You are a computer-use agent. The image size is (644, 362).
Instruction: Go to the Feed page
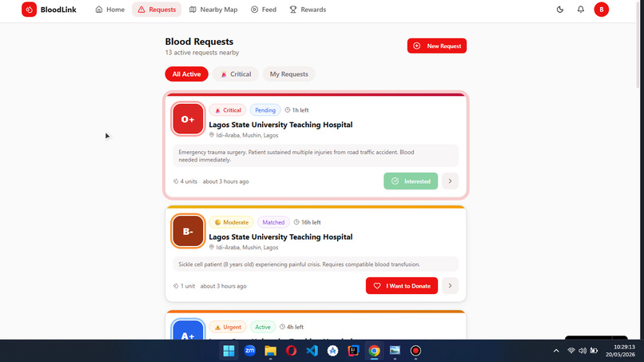(264, 10)
